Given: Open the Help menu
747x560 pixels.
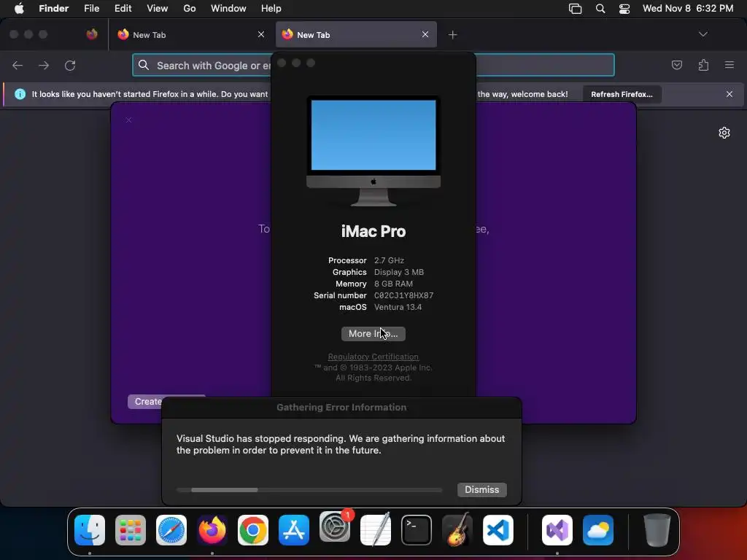Looking at the screenshot, I should click(x=271, y=9).
